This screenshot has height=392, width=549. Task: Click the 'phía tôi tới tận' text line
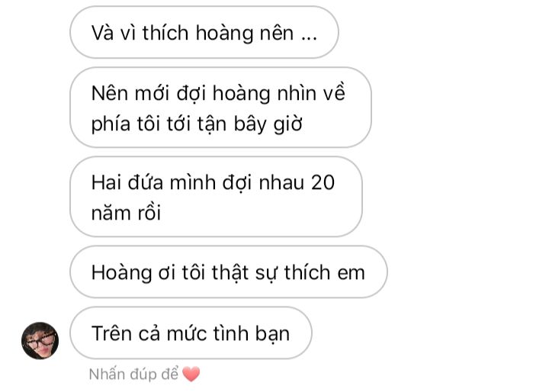tap(159, 124)
